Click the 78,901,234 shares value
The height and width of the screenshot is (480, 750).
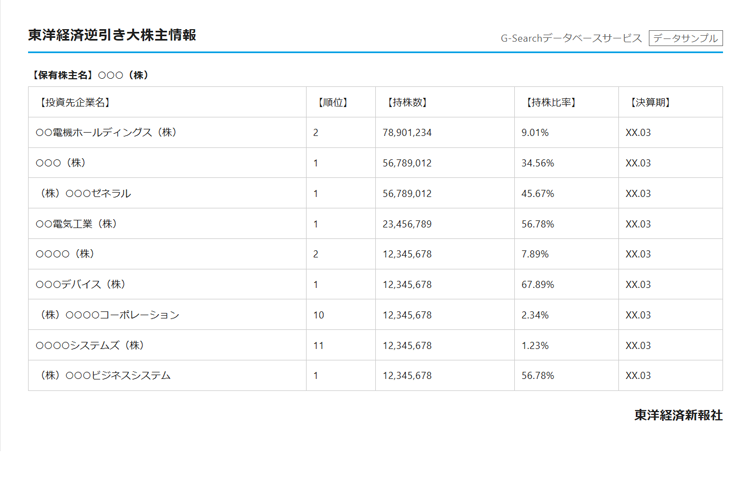click(x=407, y=133)
